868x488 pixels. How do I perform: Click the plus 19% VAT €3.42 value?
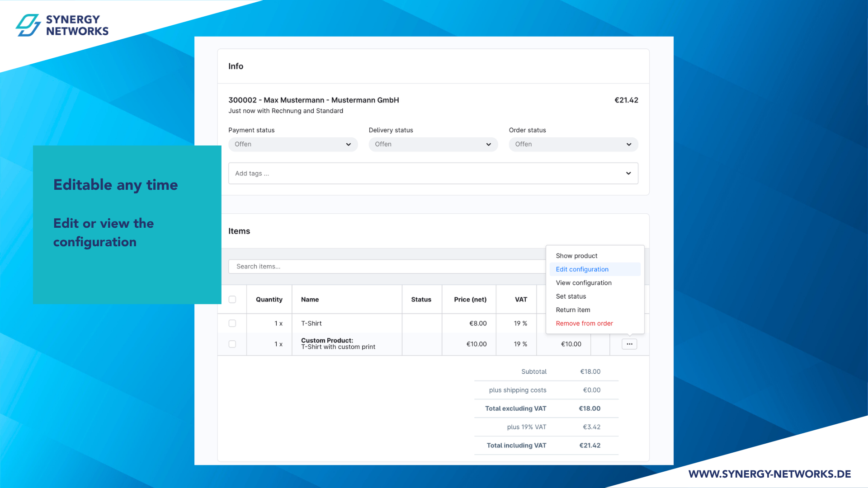pos(591,427)
